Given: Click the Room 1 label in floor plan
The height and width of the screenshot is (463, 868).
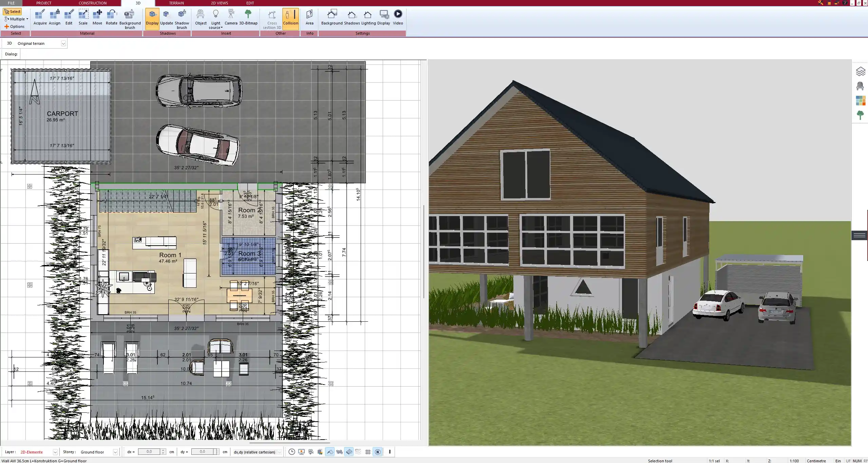Looking at the screenshot, I should pyautogui.click(x=170, y=255).
